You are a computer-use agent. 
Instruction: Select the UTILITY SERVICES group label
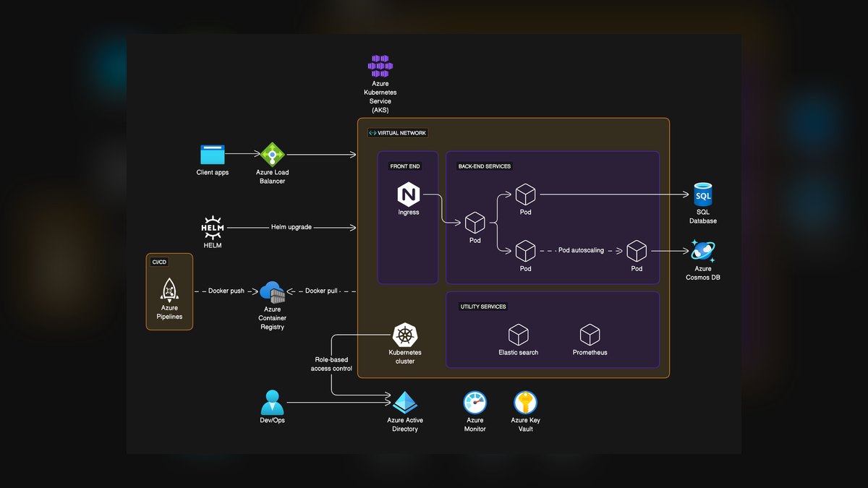coord(483,307)
